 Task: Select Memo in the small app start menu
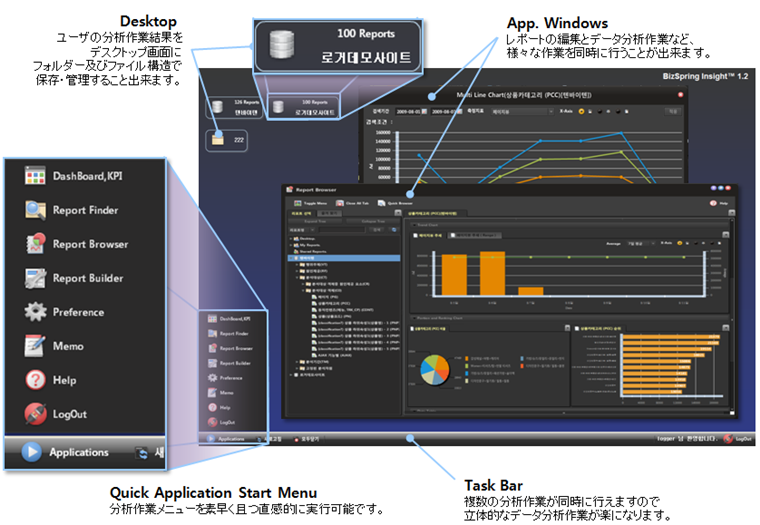[221, 393]
